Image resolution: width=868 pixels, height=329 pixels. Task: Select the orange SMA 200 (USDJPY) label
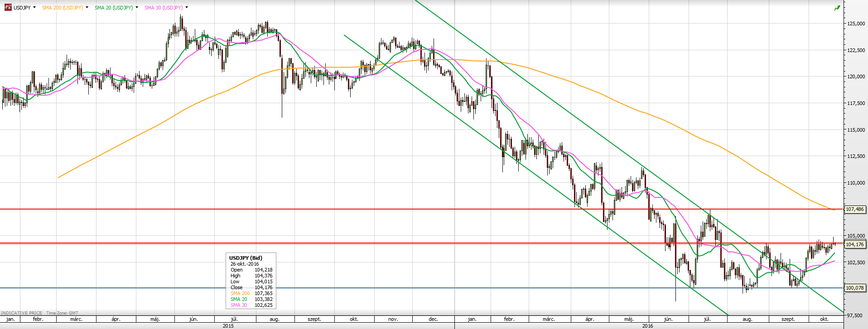pos(63,8)
